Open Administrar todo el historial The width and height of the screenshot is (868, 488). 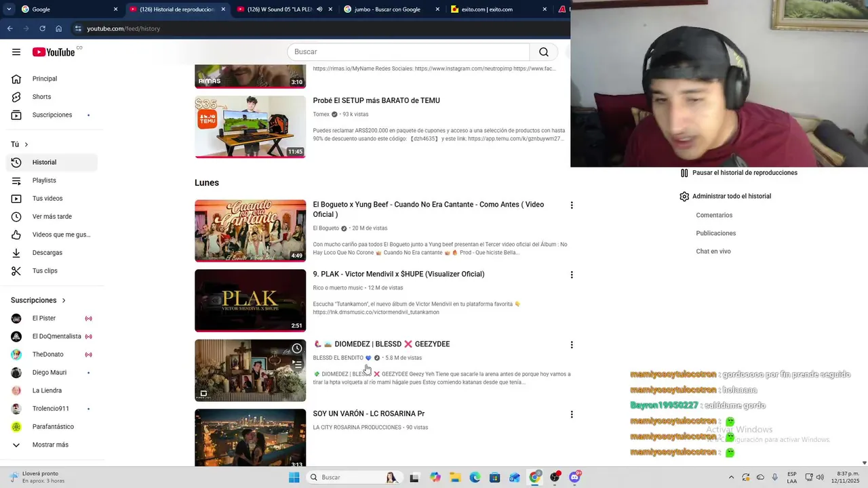(x=725, y=197)
